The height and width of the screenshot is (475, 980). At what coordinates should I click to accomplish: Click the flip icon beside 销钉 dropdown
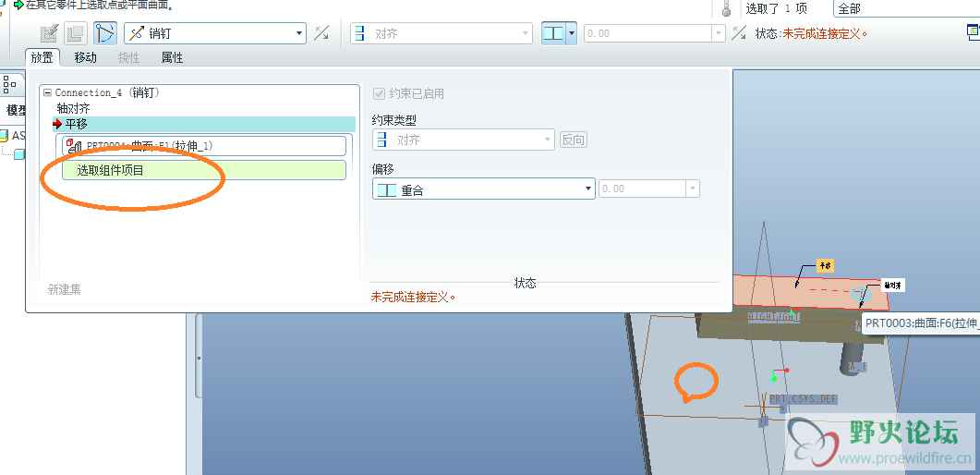321,33
